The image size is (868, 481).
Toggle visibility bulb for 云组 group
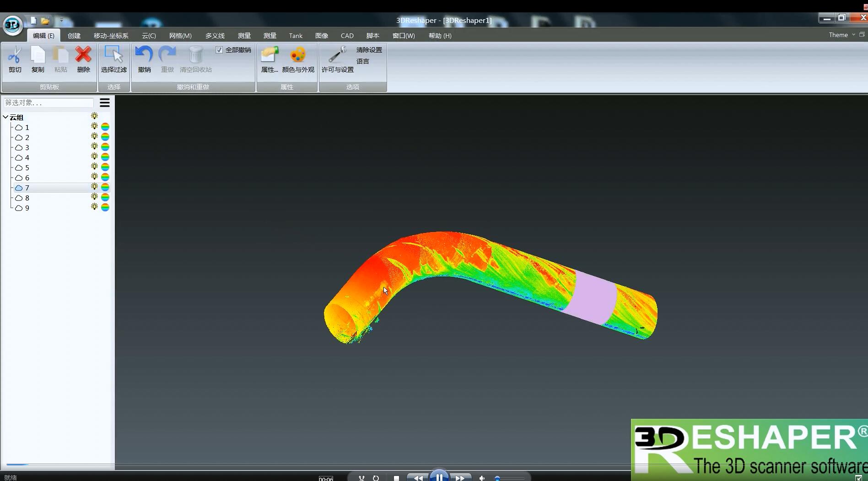click(94, 116)
